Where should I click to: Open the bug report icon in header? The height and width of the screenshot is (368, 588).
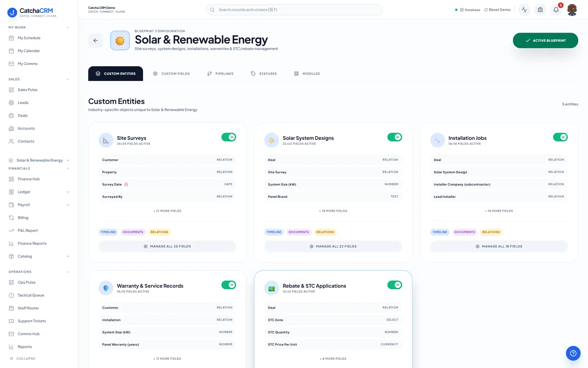click(540, 10)
